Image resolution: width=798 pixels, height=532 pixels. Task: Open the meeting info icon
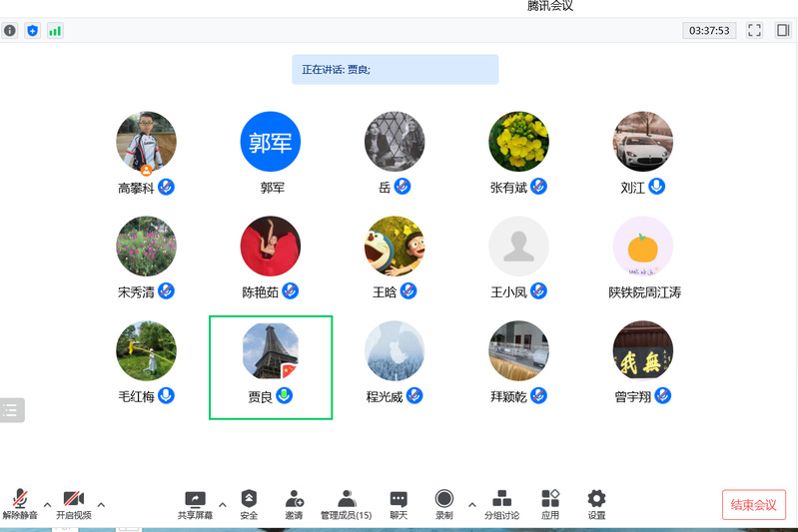[x=10, y=31]
